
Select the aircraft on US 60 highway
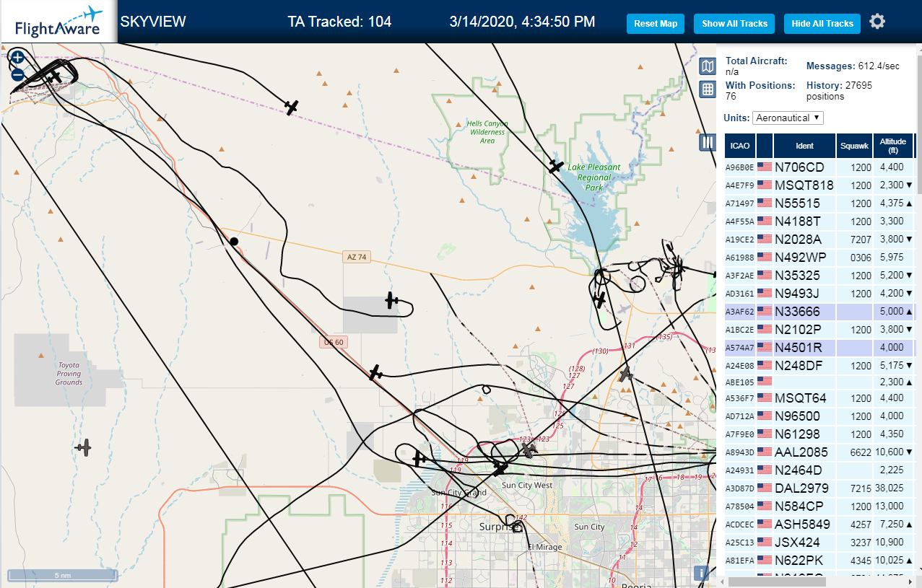point(375,372)
